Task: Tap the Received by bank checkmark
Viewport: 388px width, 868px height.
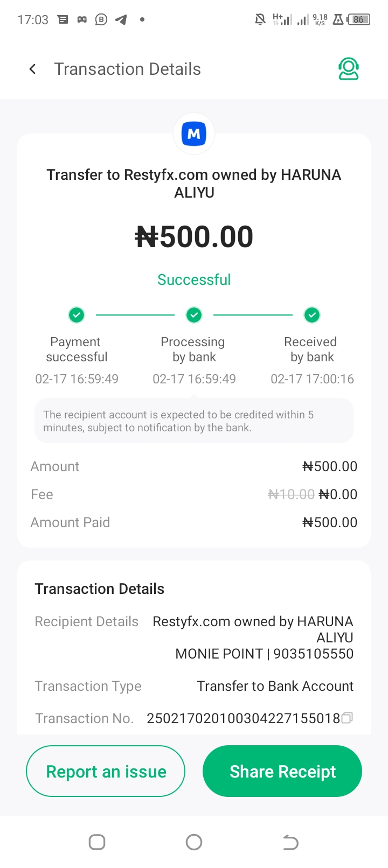Action: click(312, 314)
